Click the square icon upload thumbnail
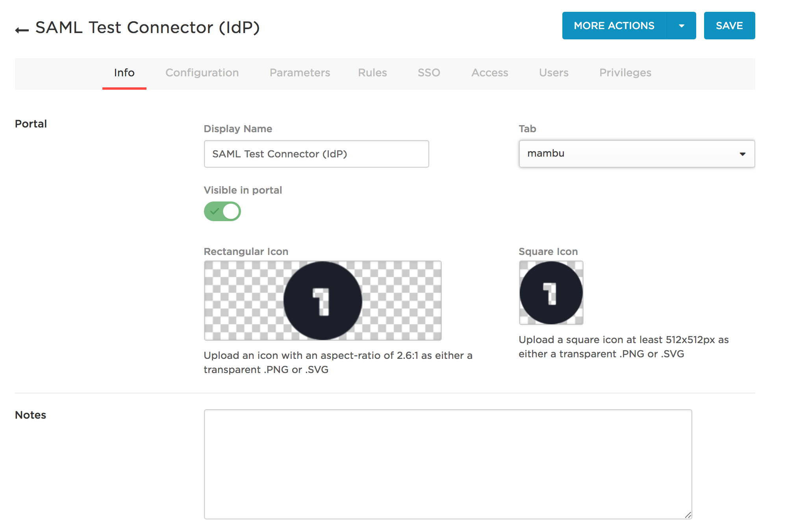 (551, 293)
